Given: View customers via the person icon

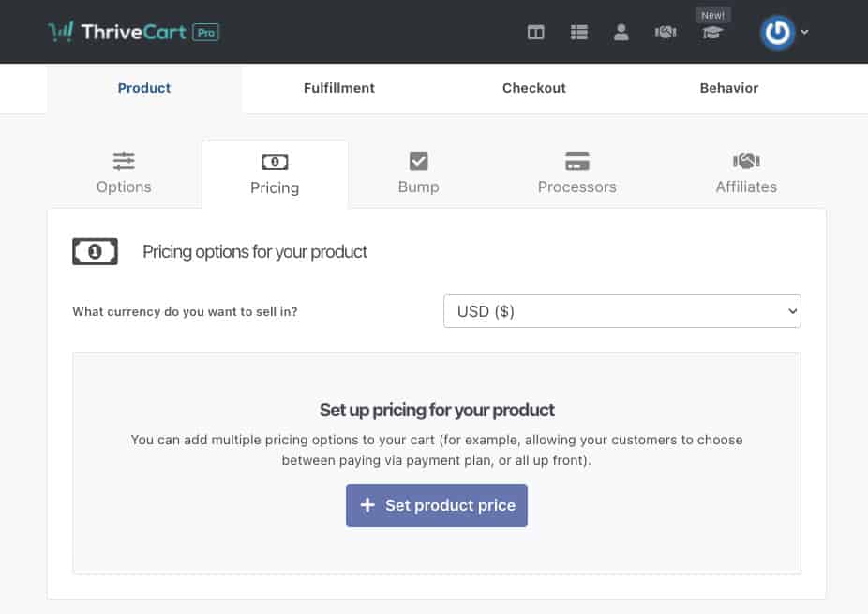Looking at the screenshot, I should coord(621,31).
